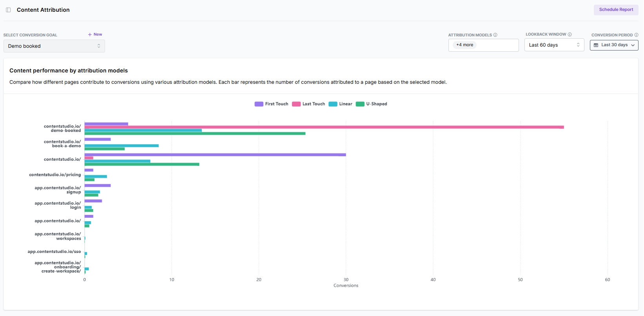Toggle Linear legend series
Image resolution: width=644 pixels, height=316 pixels.
pos(340,104)
